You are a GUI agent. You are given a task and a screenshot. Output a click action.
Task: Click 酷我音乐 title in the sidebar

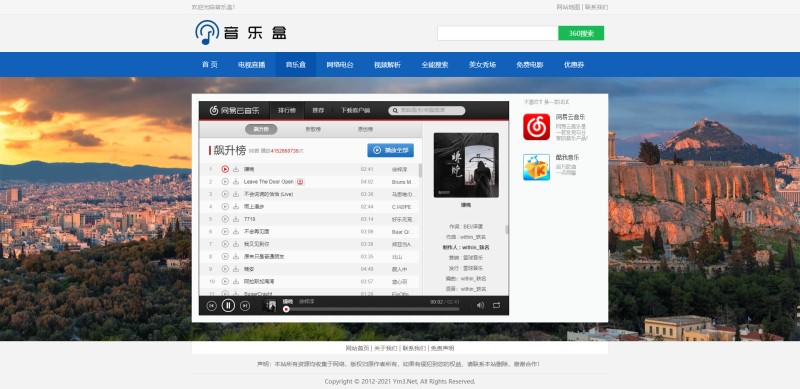[567, 157]
